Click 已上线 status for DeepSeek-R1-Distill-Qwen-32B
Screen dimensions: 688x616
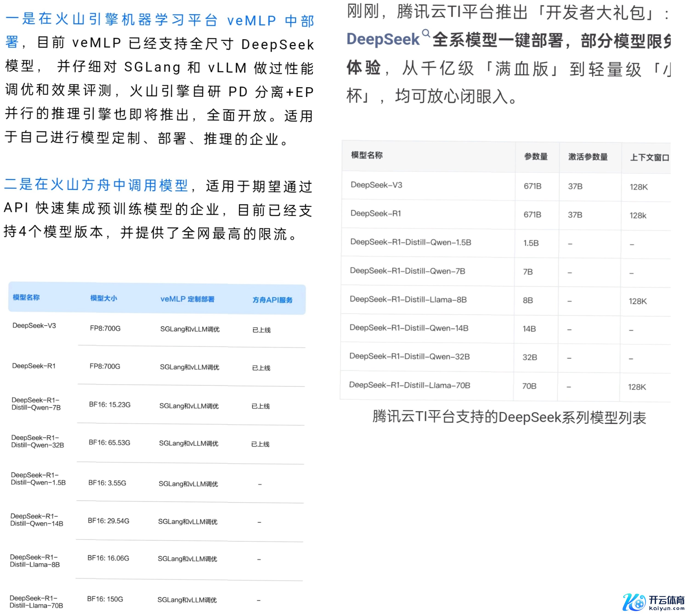click(x=260, y=444)
